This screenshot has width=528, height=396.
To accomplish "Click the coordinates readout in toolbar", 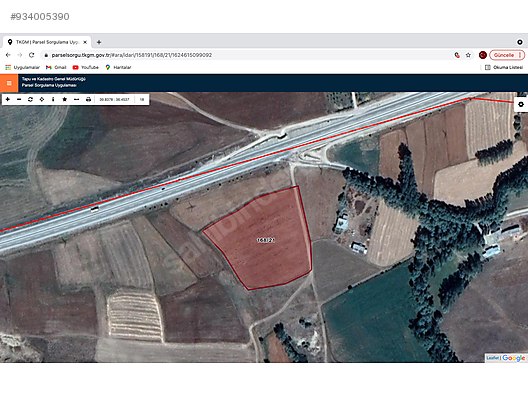I will click(114, 99).
